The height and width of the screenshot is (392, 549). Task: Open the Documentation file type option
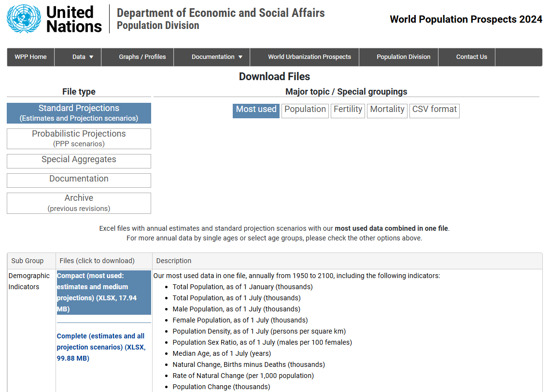click(79, 179)
